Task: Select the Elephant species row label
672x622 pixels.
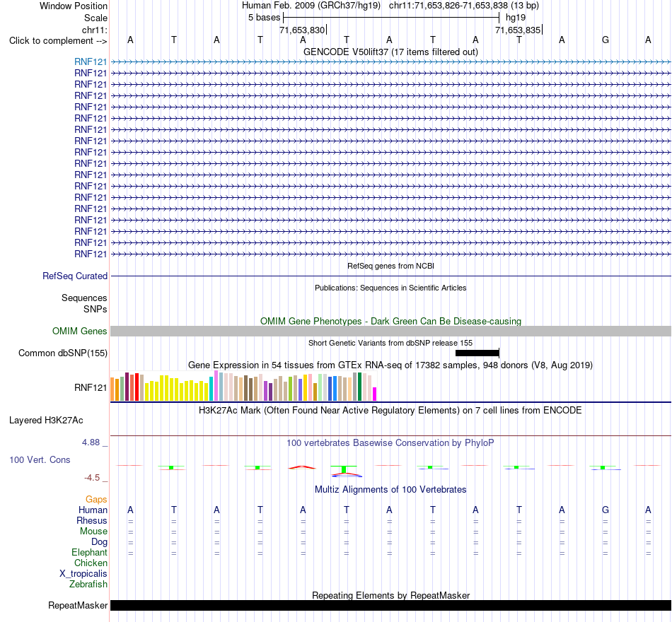Action: [90, 553]
